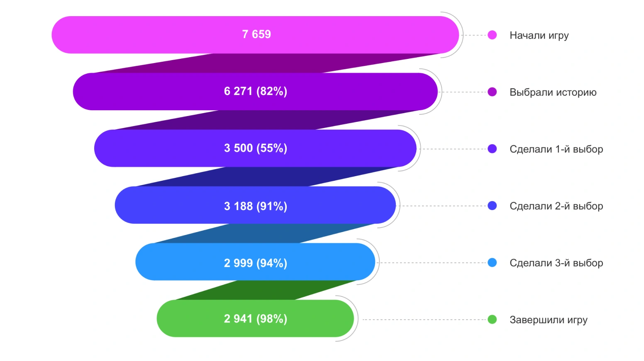
Task: Click the Завершили игру legend label
Action: click(x=548, y=320)
